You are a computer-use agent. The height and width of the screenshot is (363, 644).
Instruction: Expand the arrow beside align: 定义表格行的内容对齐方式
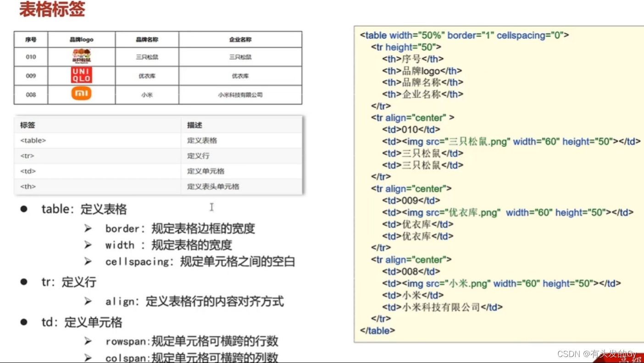(x=88, y=301)
